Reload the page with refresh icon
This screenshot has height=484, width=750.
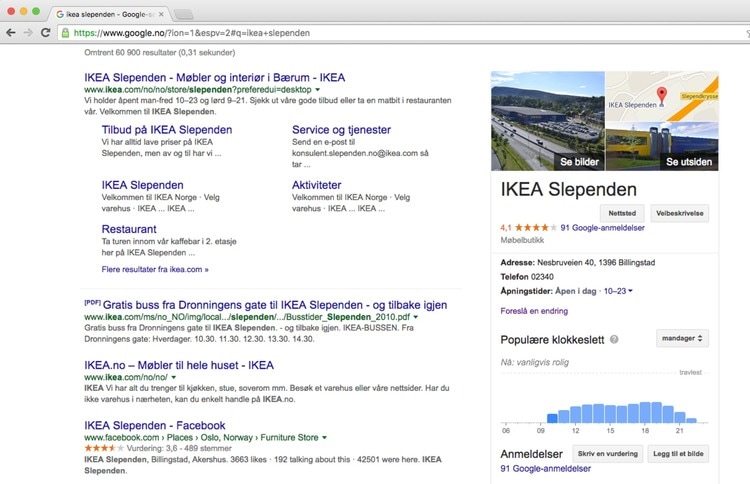(x=46, y=33)
